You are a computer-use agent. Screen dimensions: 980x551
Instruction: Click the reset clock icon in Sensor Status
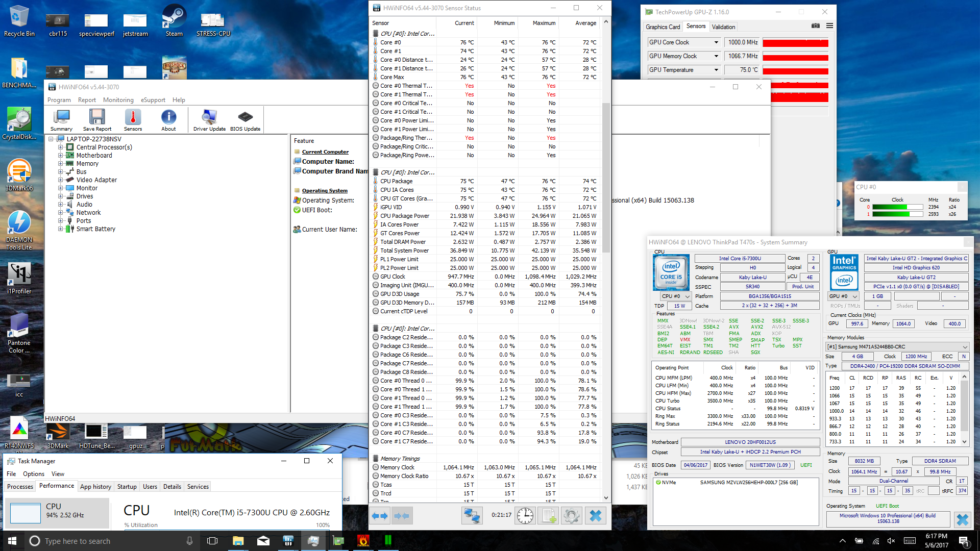point(525,516)
